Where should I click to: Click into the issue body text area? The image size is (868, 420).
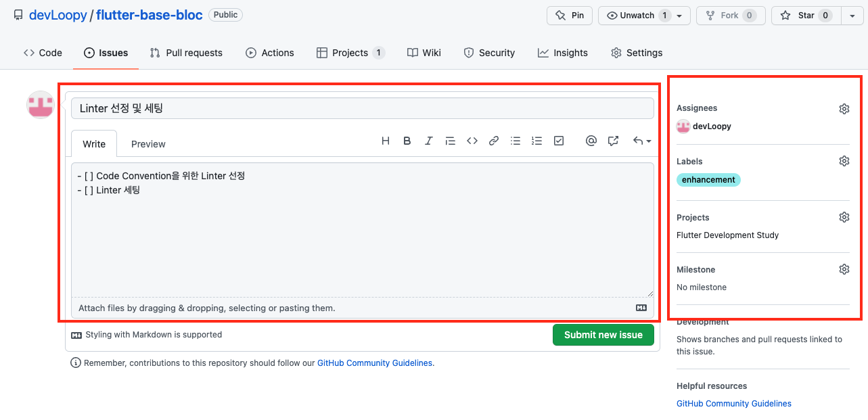pyautogui.click(x=363, y=230)
